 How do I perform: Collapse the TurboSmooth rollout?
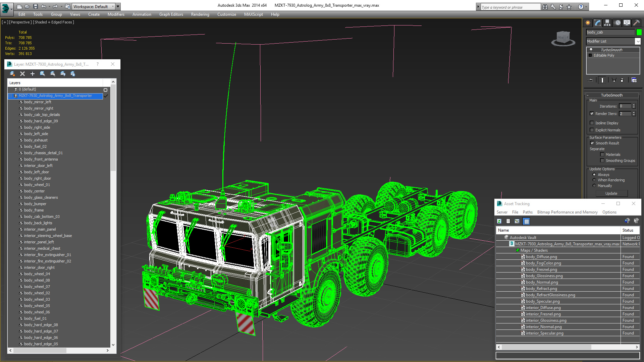(588, 95)
